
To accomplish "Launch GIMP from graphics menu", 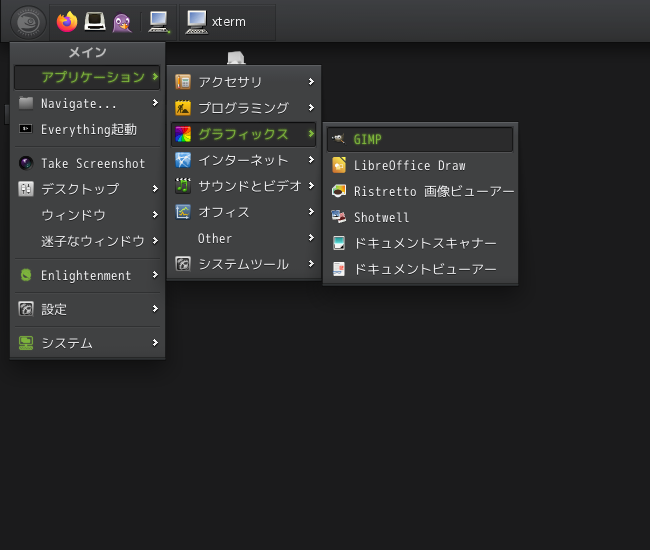I will 420,140.
